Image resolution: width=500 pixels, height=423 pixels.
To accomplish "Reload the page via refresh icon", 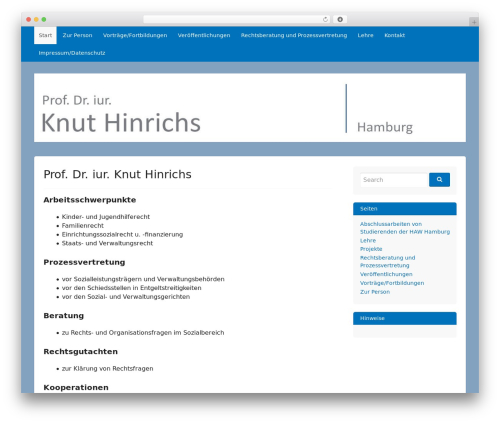I will pyautogui.click(x=325, y=20).
